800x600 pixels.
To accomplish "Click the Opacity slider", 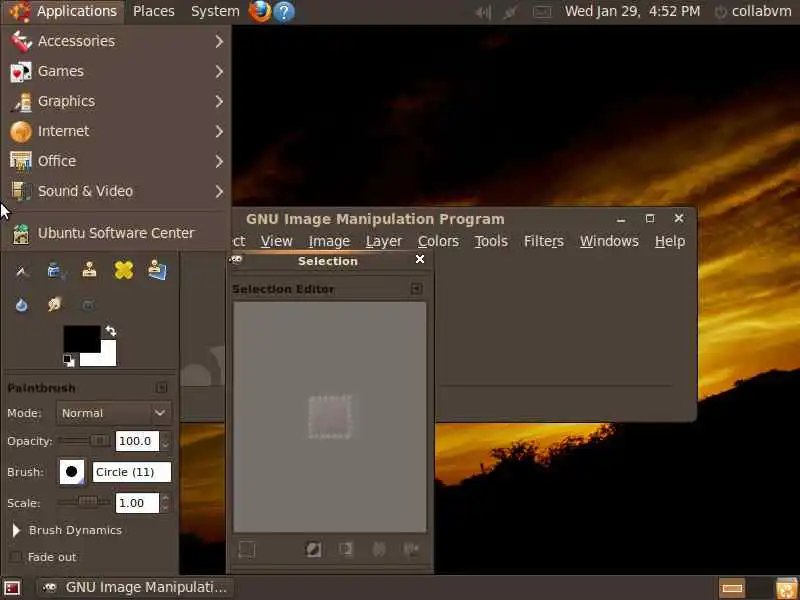I will (x=84, y=440).
